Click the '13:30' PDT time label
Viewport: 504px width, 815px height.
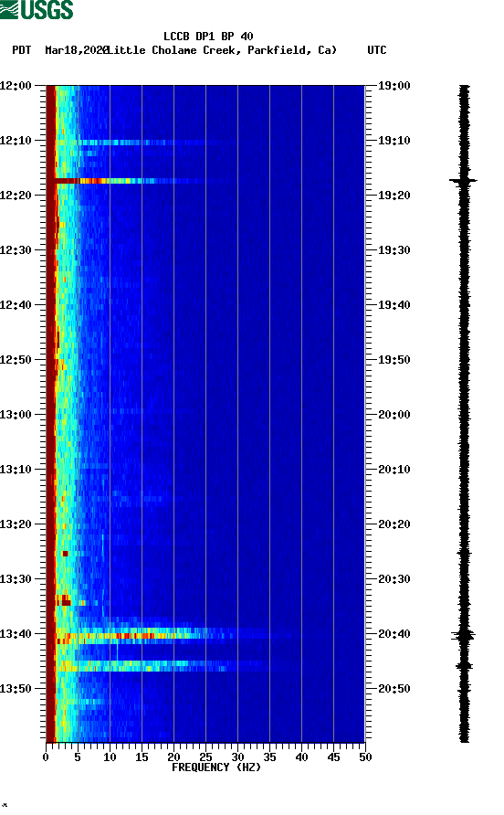[16, 579]
